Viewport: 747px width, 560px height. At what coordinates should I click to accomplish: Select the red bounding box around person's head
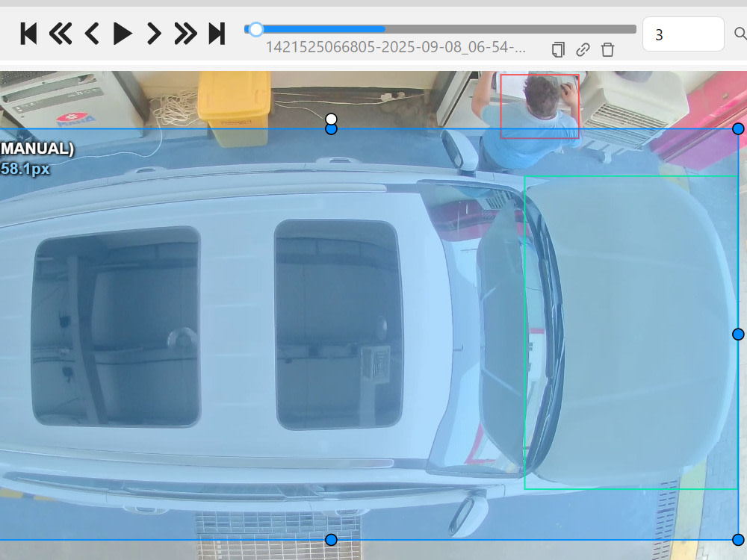[x=540, y=106]
